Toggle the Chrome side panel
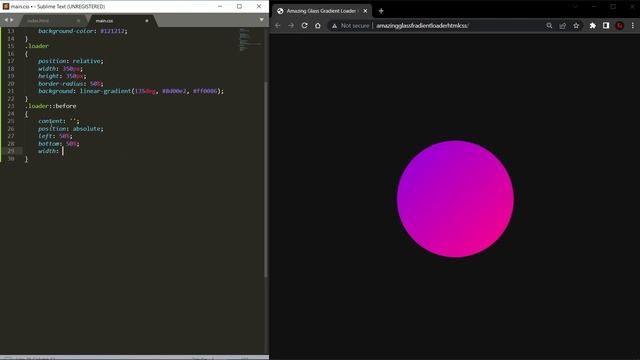This screenshot has height=360, width=640. point(606,26)
